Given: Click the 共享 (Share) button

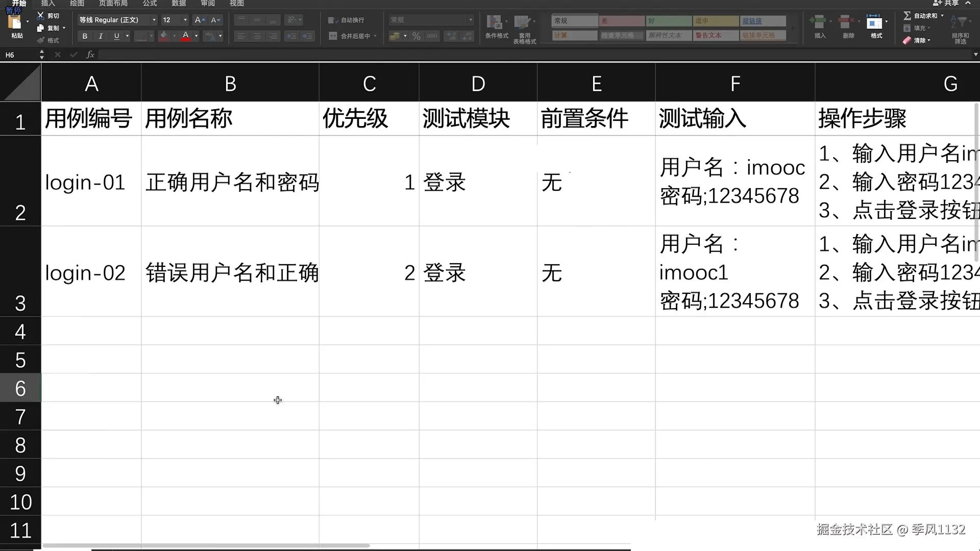Looking at the screenshot, I should pyautogui.click(x=947, y=3).
